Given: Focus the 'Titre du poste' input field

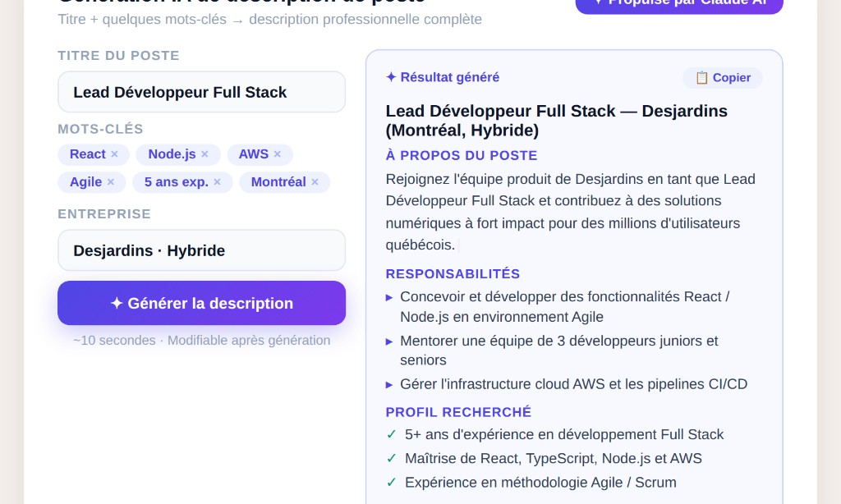Looking at the screenshot, I should click(201, 92).
